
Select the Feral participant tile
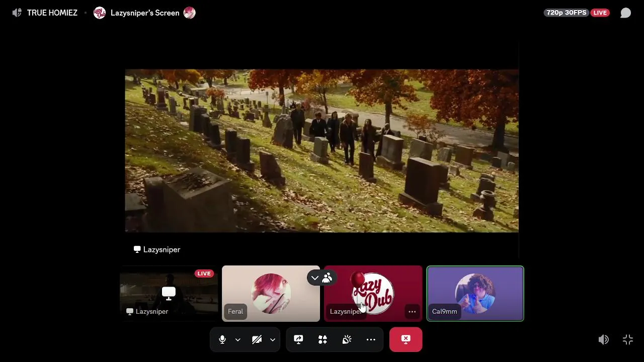click(x=271, y=294)
